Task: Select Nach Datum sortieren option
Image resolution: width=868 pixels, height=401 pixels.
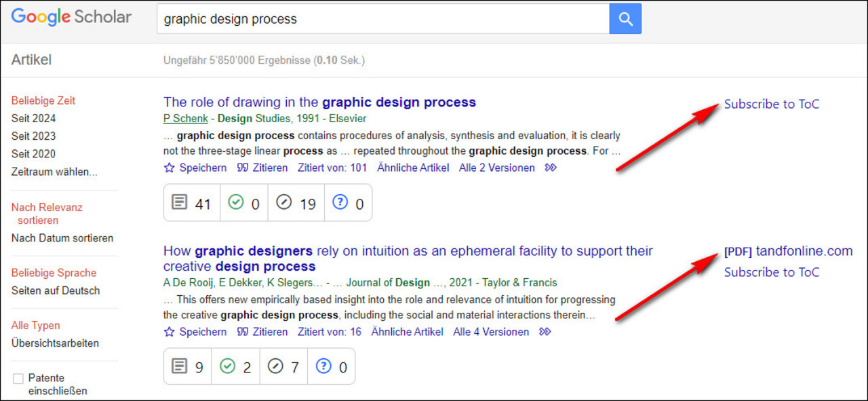Action: [62, 238]
